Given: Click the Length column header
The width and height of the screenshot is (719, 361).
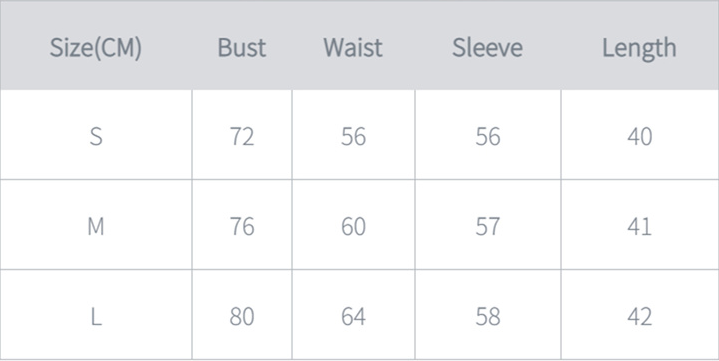Looking at the screenshot, I should click(639, 49).
